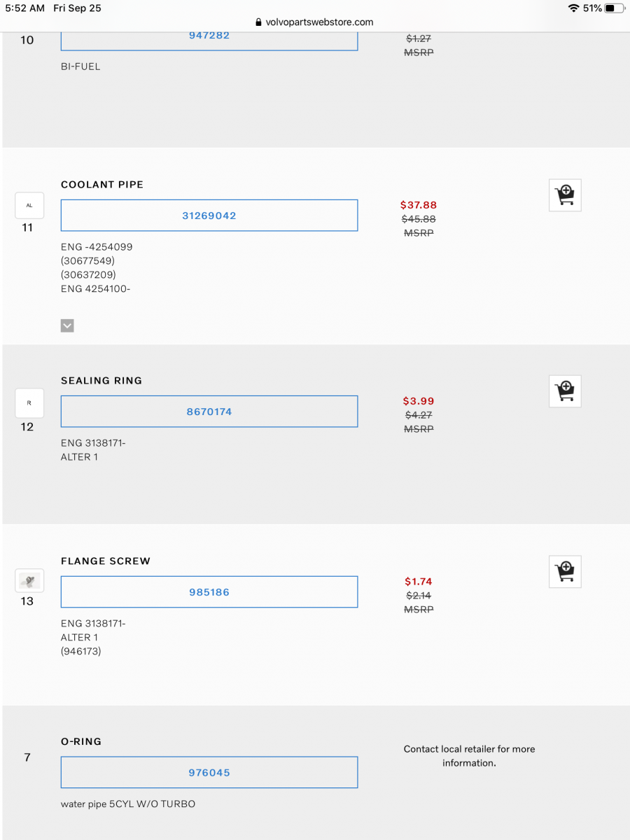Select the item number 11 label
Screen dimensions: 630x840
point(27,227)
